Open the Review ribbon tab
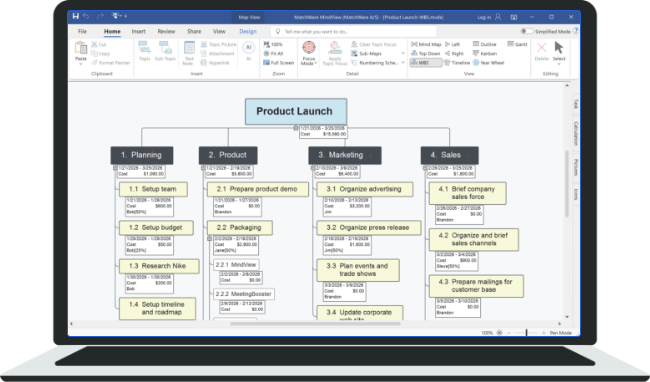 (166, 31)
